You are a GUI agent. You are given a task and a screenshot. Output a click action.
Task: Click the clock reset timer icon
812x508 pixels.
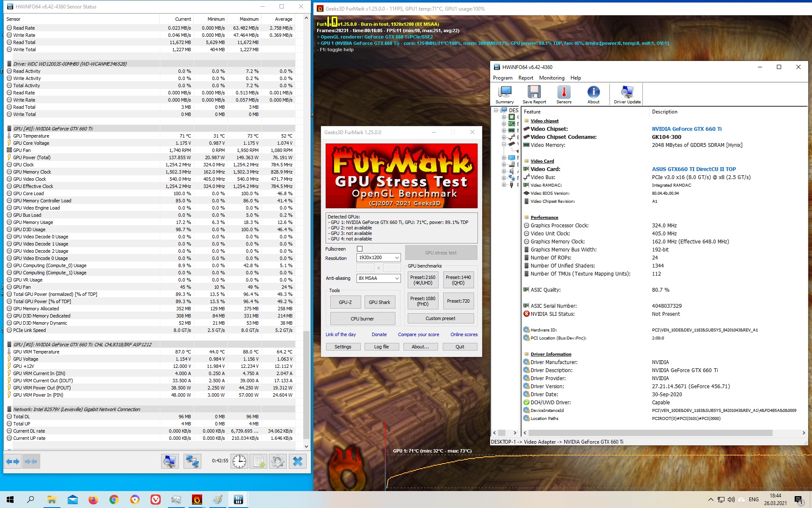239,461
